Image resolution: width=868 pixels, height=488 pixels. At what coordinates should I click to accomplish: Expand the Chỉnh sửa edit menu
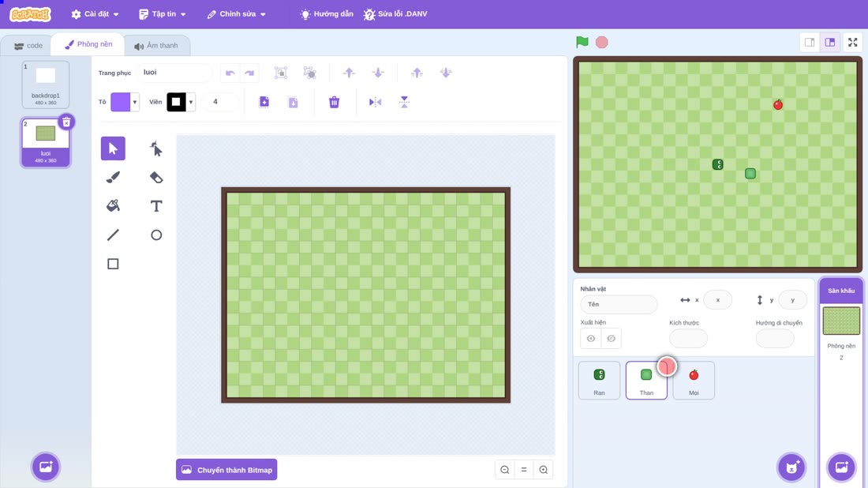tap(237, 14)
